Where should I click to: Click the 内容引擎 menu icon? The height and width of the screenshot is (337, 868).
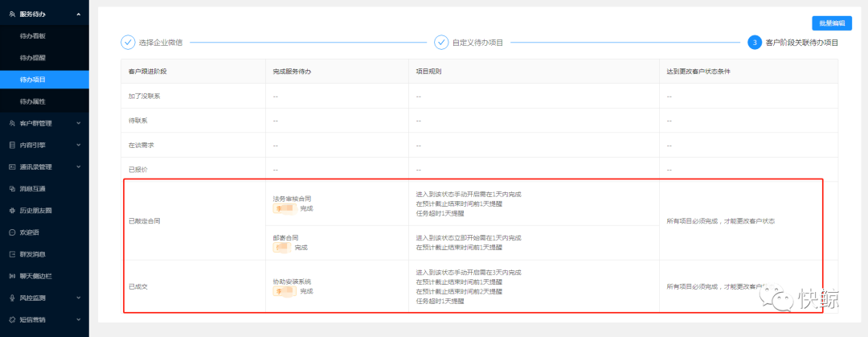(x=11, y=145)
